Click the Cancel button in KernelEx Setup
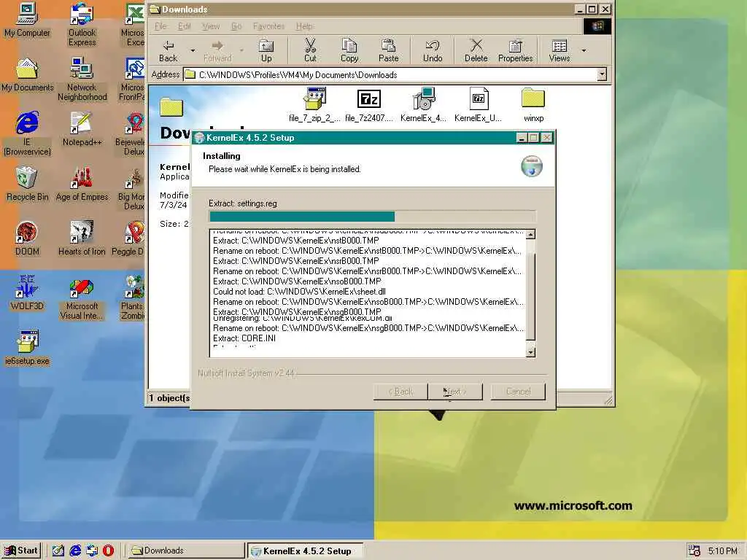747x560 pixels. coord(518,392)
